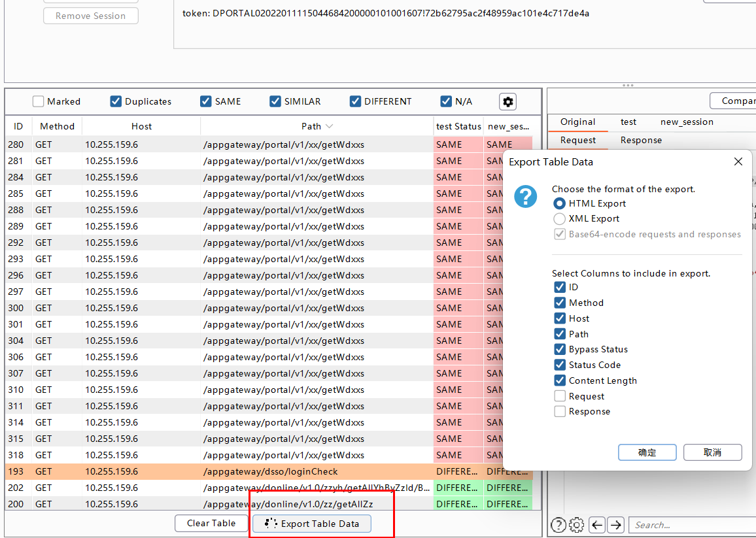Disable the Duplicates filter checkbox
This screenshot has width=756, height=538.
click(x=116, y=101)
